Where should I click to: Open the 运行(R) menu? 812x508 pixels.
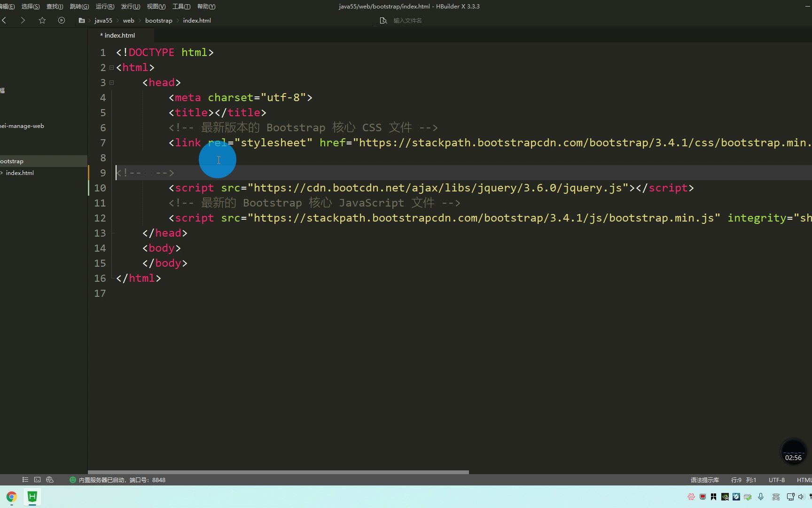tap(104, 6)
